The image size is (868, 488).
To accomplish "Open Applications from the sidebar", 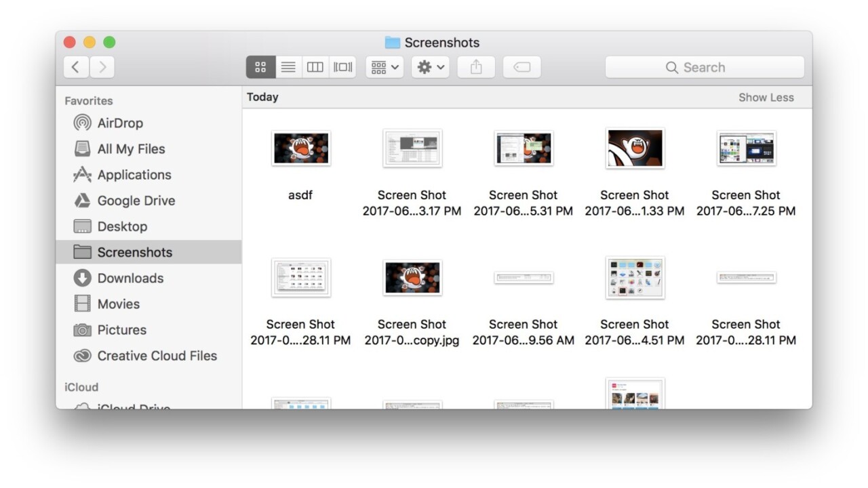I will [x=134, y=175].
